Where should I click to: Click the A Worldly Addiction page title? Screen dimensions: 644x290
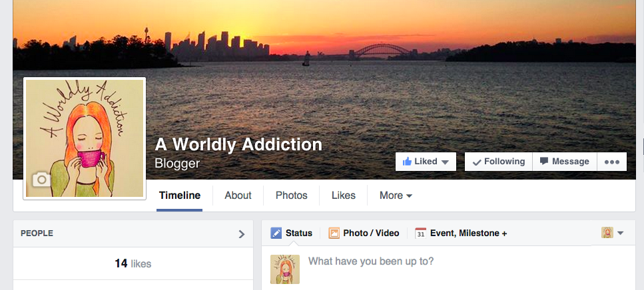click(x=238, y=144)
